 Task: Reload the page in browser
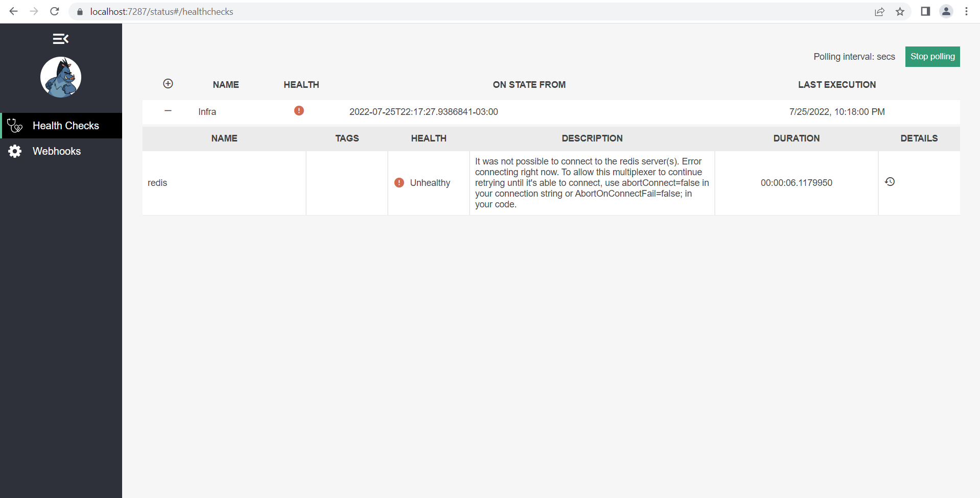pyautogui.click(x=55, y=11)
